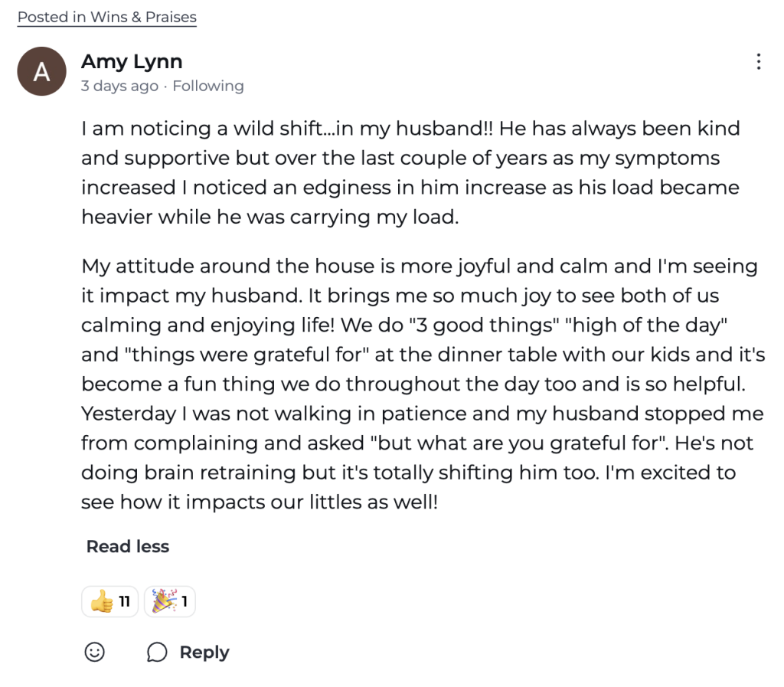Click the closing 'impacts our littles' sentence
Viewport: 784px width, 687px height.
(x=260, y=502)
